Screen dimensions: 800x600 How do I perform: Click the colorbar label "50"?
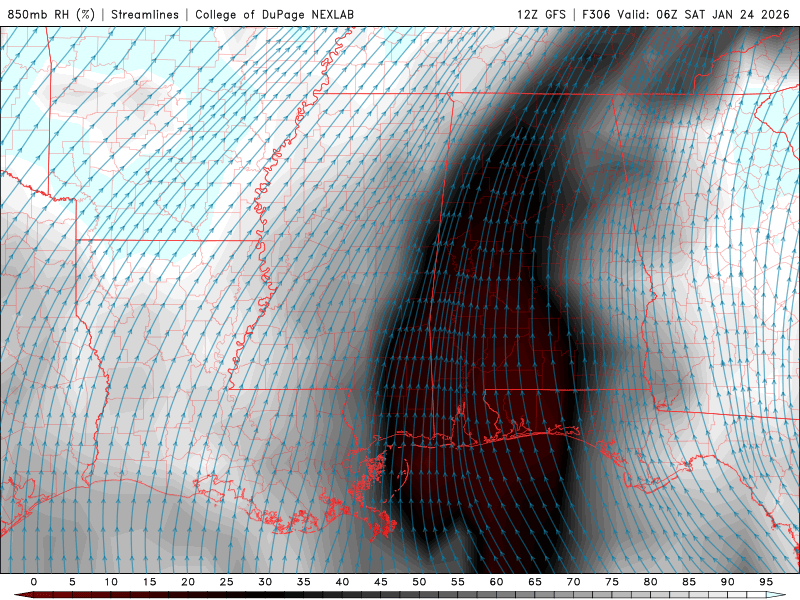click(x=419, y=582)
